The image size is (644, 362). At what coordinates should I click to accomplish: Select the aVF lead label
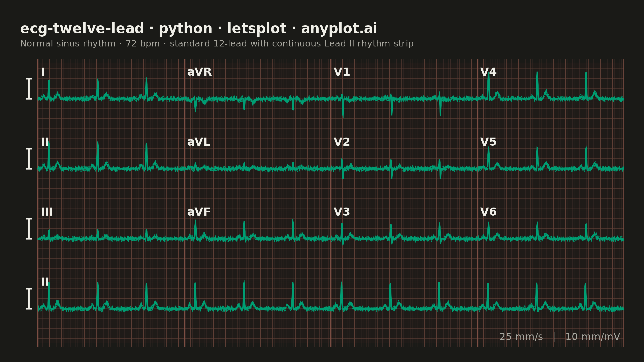point(199,212)
